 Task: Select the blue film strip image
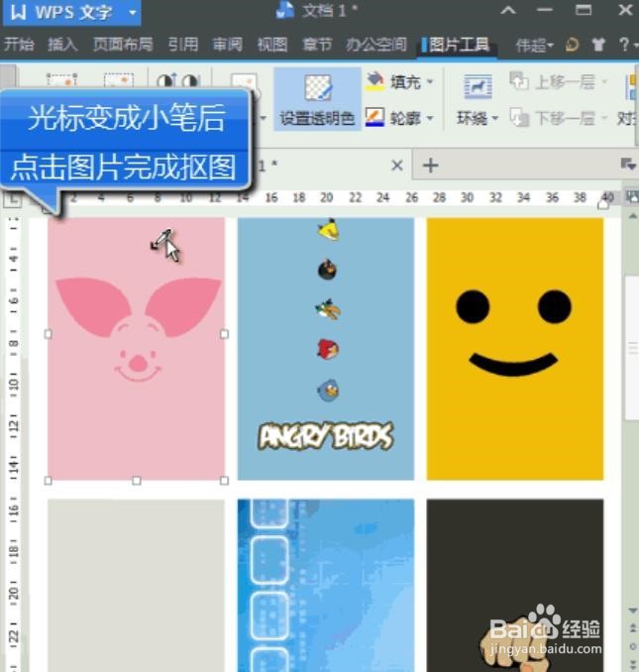[x=326, y=586]
